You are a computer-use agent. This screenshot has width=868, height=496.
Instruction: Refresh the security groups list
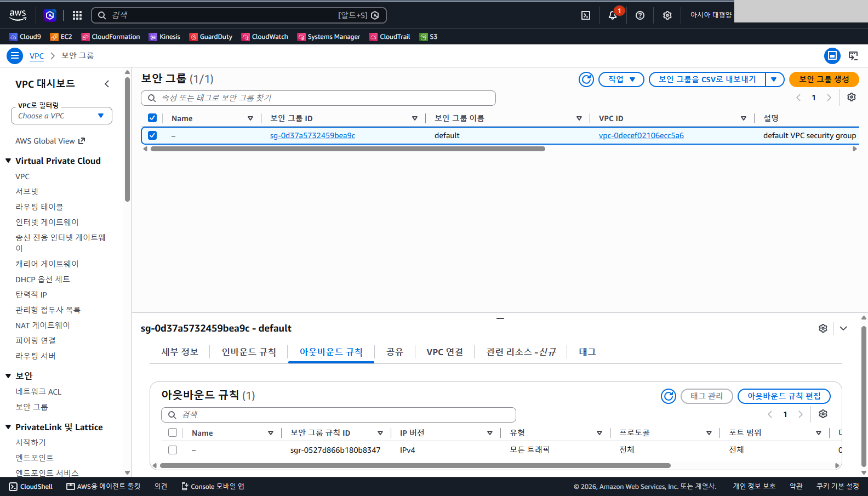coord(586,79)
